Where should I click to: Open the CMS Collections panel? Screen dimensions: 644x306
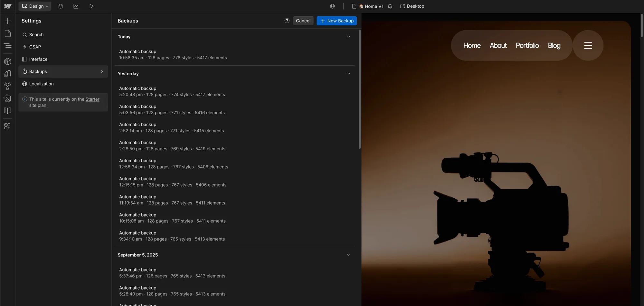click(x=61, y=6)
